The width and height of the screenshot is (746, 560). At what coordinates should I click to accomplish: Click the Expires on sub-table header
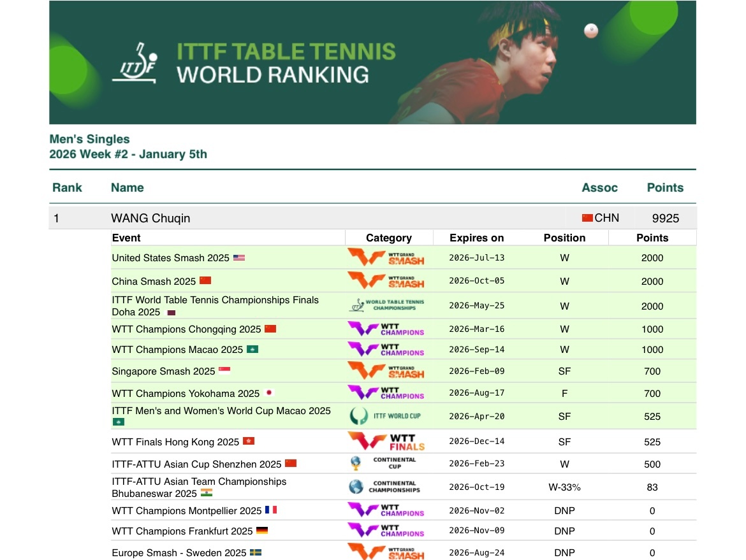point(477,238)
